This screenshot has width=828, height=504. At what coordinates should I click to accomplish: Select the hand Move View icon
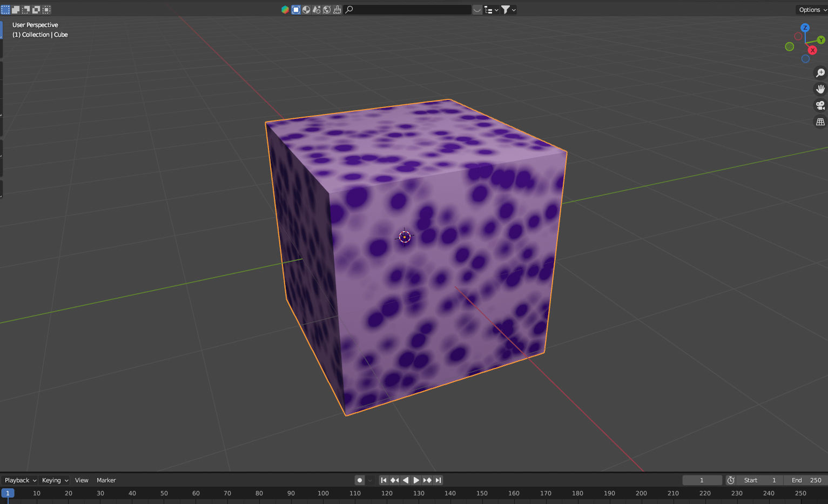pos(820,89)
